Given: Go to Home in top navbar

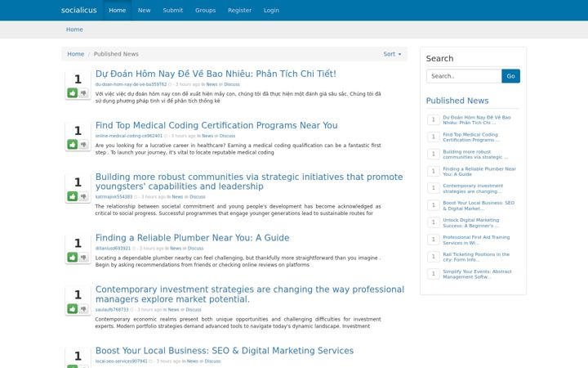Looking at the screenshot, I should [118, 10].
